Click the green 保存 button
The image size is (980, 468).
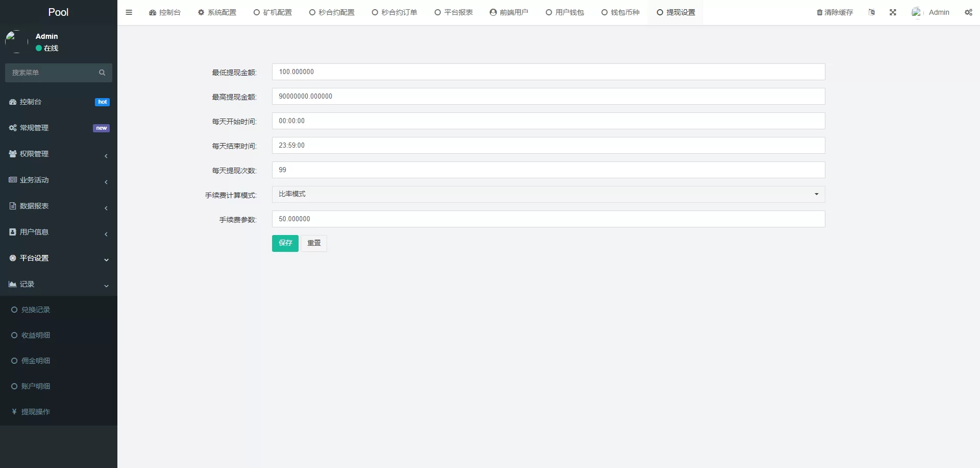tap(285, 243)
